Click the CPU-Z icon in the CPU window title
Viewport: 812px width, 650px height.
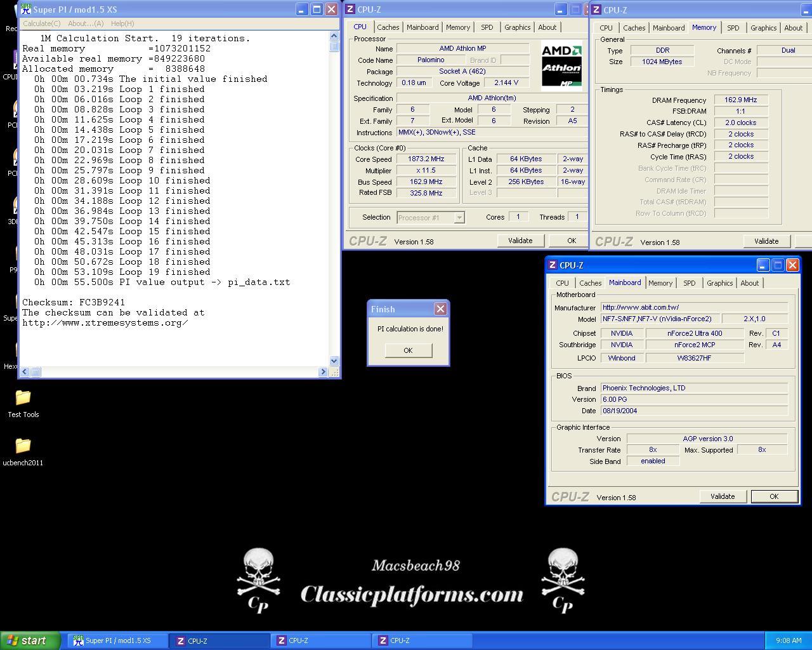(x=350, y=10)
